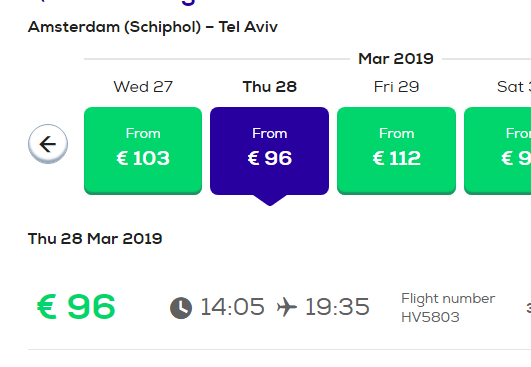
Task: Click the clock icon beside 14:05
Action: point(181,308)
